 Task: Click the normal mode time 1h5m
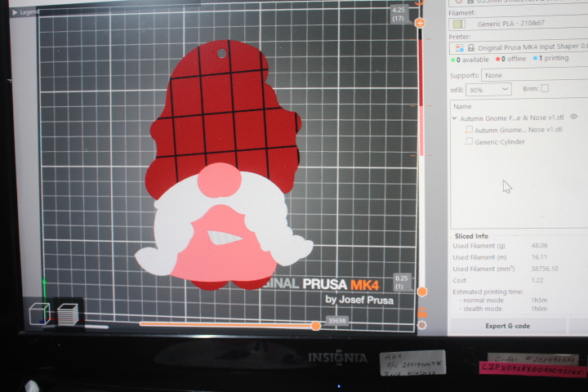539,300
